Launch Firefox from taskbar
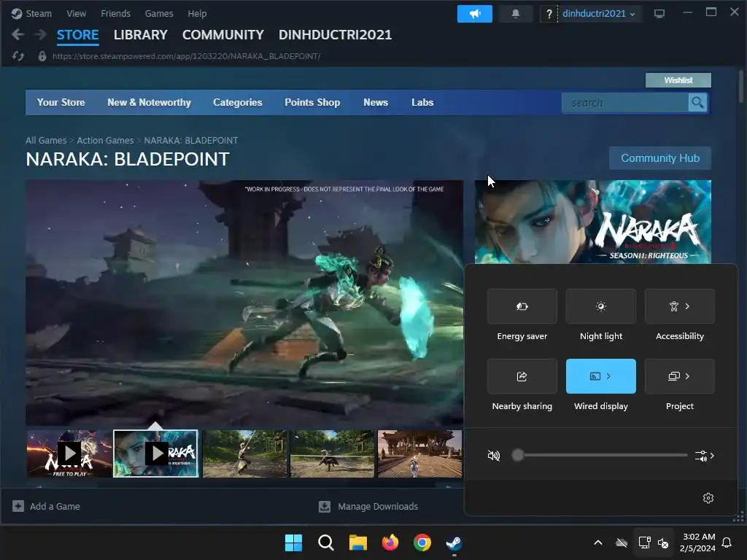 click(x=390, y=542)
